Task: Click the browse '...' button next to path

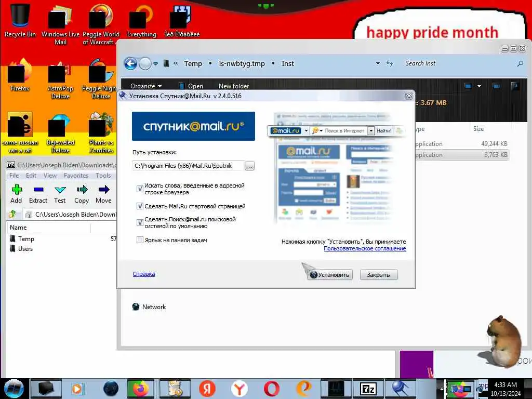Action: (x=249, y=166)
